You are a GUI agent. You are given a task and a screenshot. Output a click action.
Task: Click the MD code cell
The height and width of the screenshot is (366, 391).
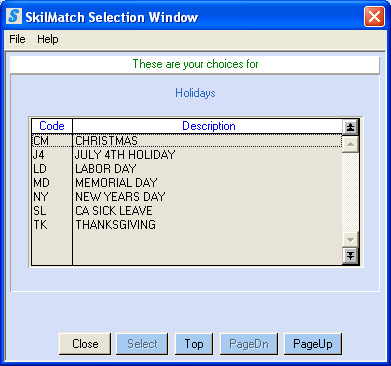[x=52, y=183]
